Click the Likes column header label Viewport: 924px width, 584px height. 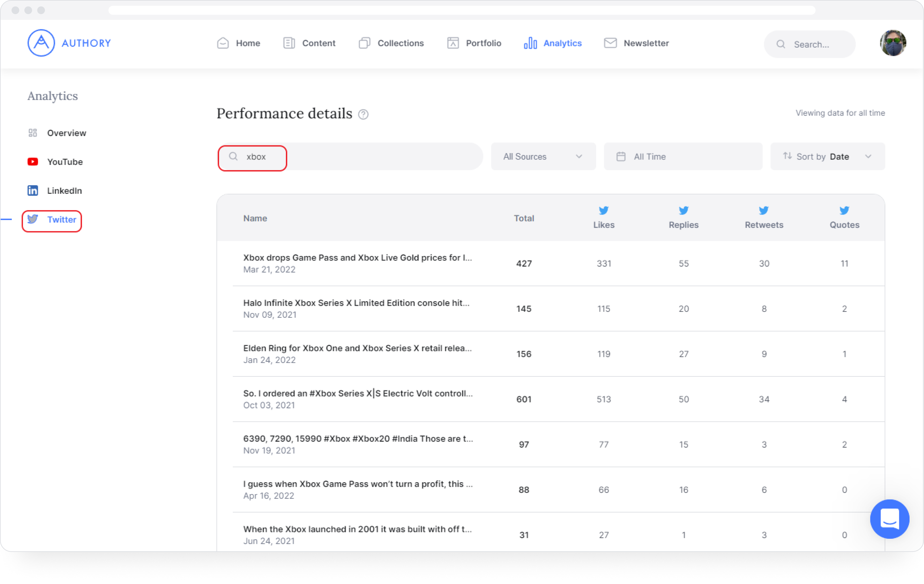click(x=603, y=225)
